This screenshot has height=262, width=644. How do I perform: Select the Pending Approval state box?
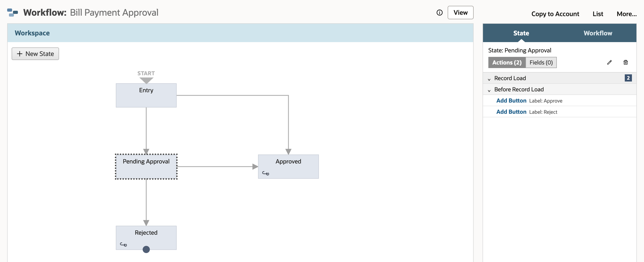[x=146, y=167]
